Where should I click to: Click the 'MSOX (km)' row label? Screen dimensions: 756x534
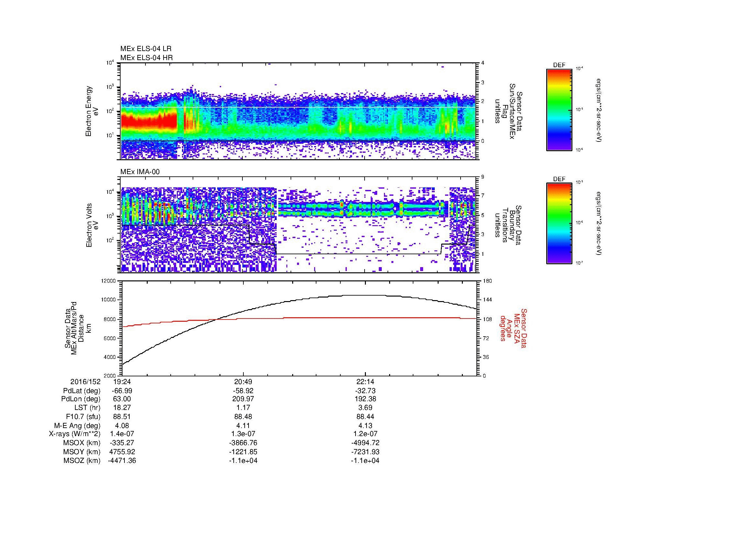82,443
